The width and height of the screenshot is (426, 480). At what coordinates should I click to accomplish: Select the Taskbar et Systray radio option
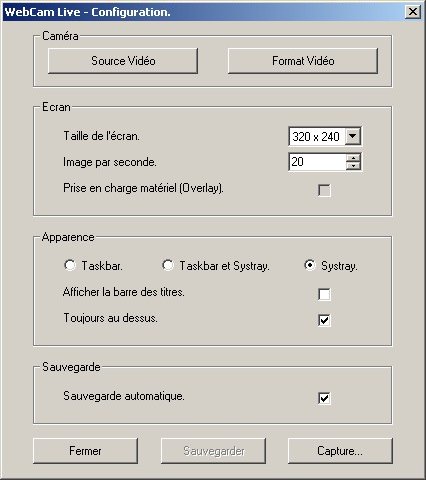[168, 265]
